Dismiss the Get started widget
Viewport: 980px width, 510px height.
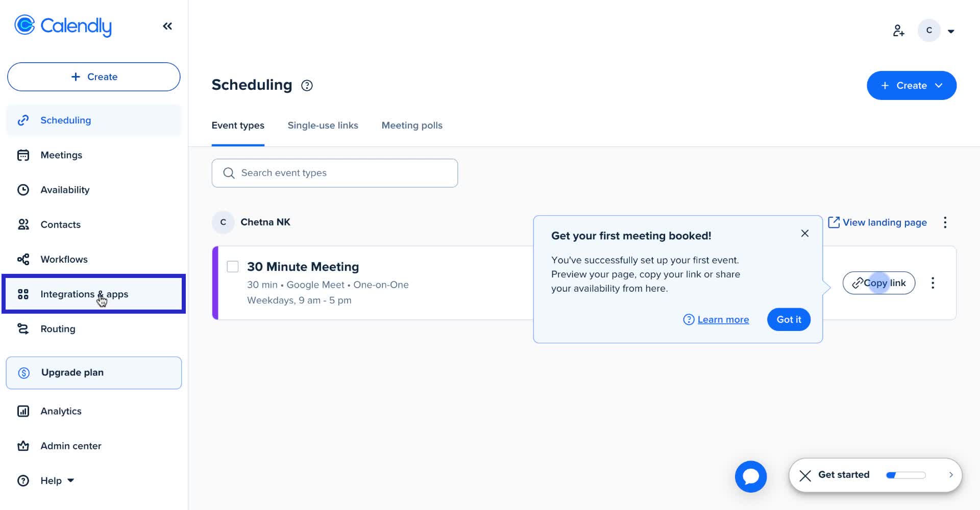[805, 475]
